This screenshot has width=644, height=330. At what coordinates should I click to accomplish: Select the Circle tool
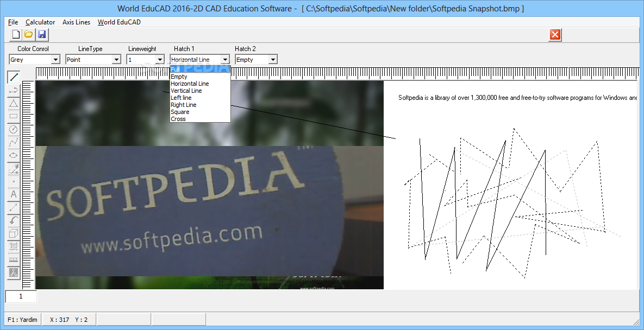(14, 130)
